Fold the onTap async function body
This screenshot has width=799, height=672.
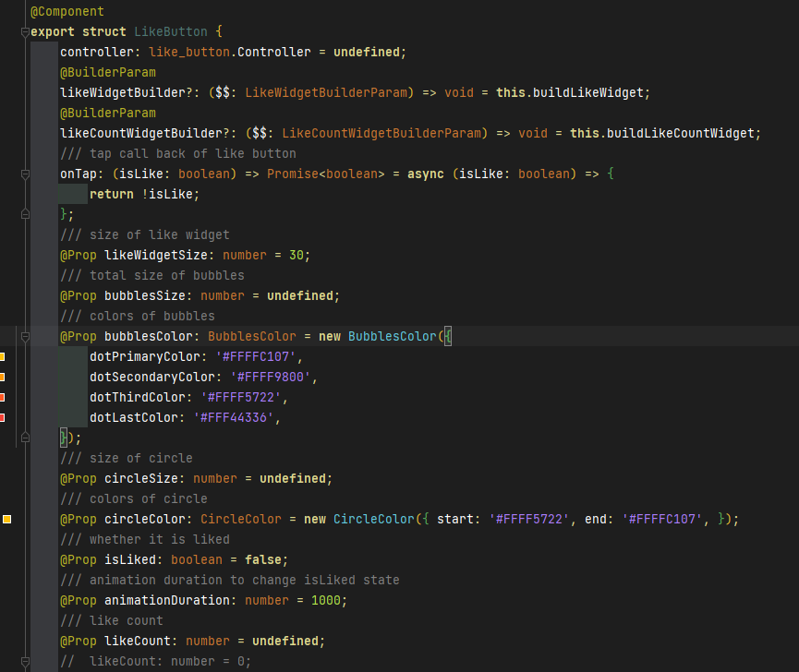point(25,174)
